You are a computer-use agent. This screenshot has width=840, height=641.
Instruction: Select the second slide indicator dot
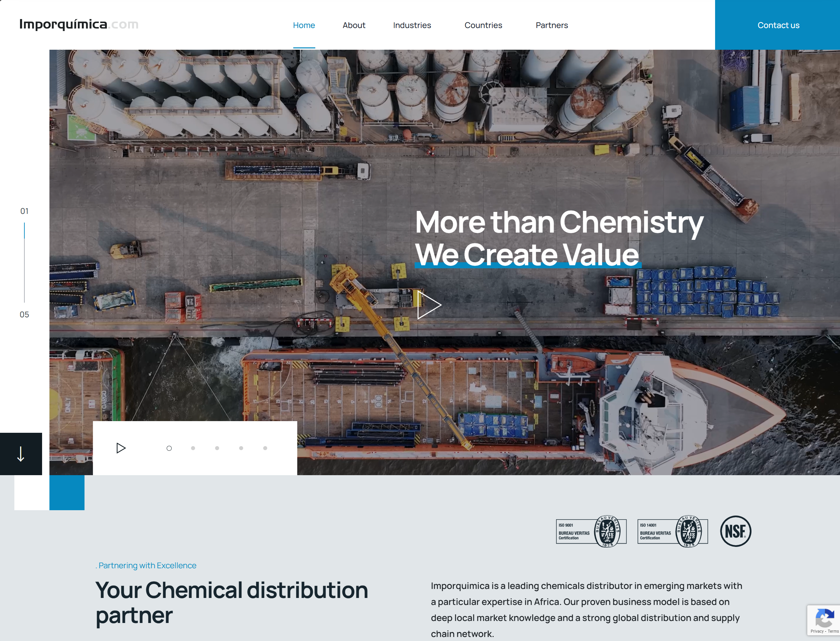[193, 448]
